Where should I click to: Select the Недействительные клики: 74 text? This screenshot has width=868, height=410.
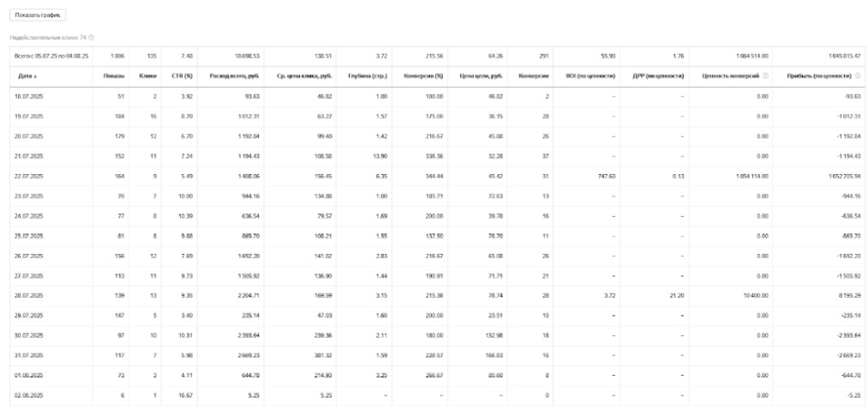pos(48,37)
